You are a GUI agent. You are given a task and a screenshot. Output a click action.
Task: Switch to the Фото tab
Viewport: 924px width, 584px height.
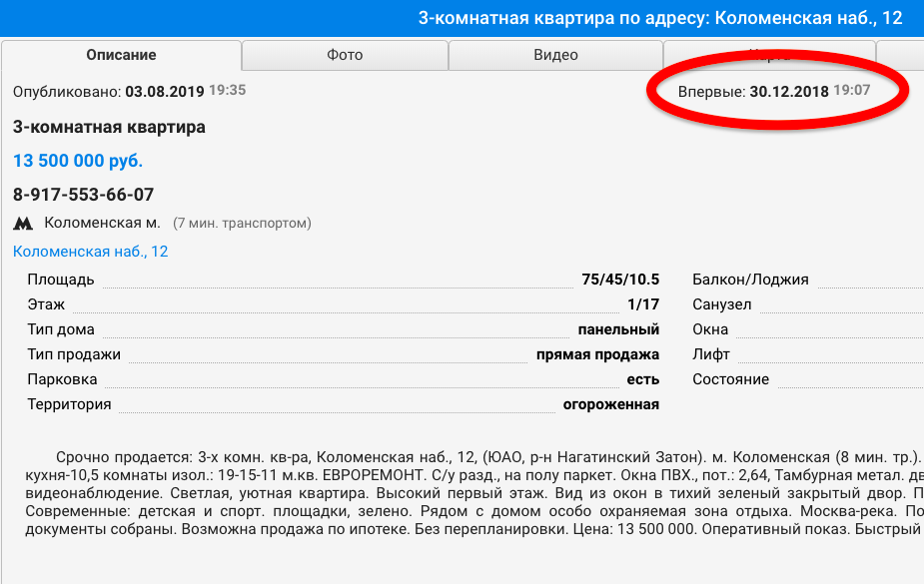tap(345, 55)
